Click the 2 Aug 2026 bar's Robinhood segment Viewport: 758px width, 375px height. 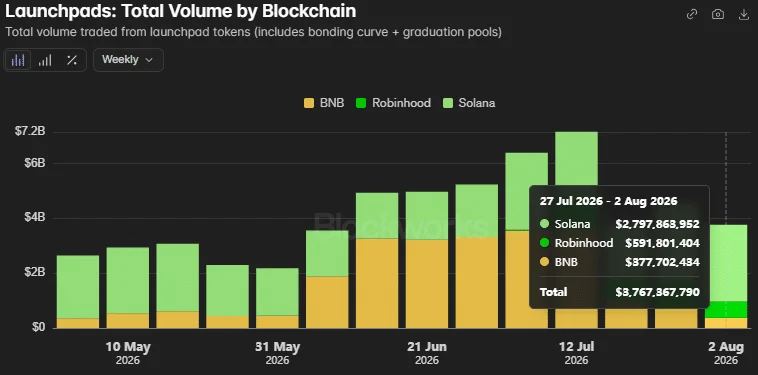coord(726,310)
